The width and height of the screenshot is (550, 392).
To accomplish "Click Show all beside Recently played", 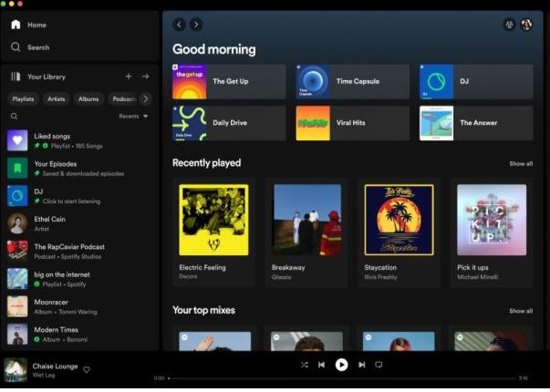I will tap(521, 164).
